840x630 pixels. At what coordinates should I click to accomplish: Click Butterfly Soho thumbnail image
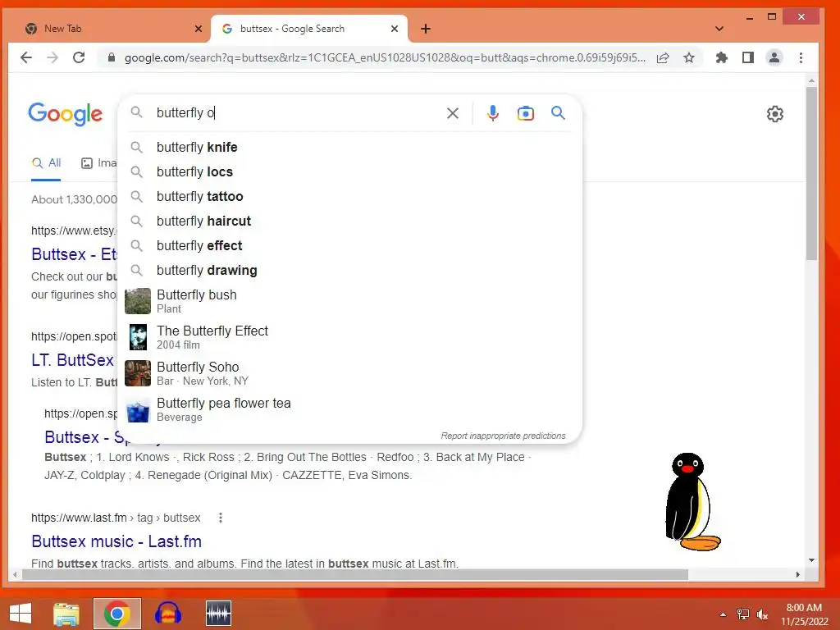(x=138, y=373)
